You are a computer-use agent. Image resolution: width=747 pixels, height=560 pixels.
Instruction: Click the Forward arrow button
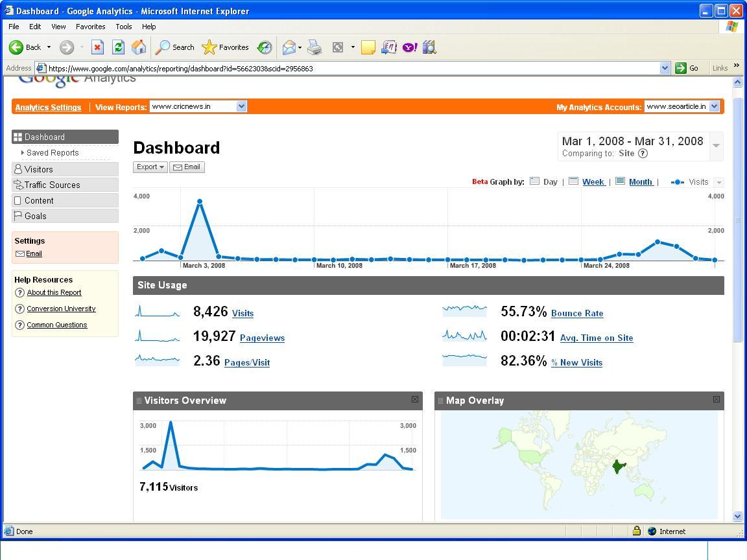tap(67, 47)
